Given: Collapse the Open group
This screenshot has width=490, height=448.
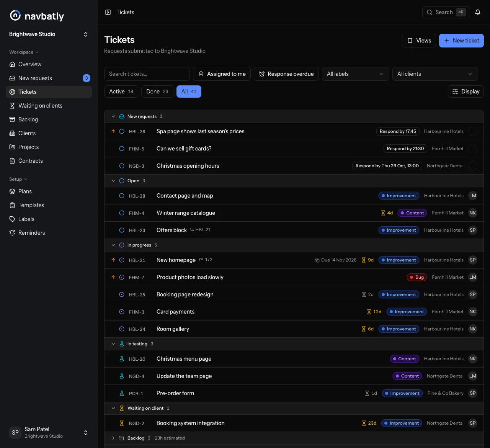Looking at the screenshot, I should coord(113,181).
